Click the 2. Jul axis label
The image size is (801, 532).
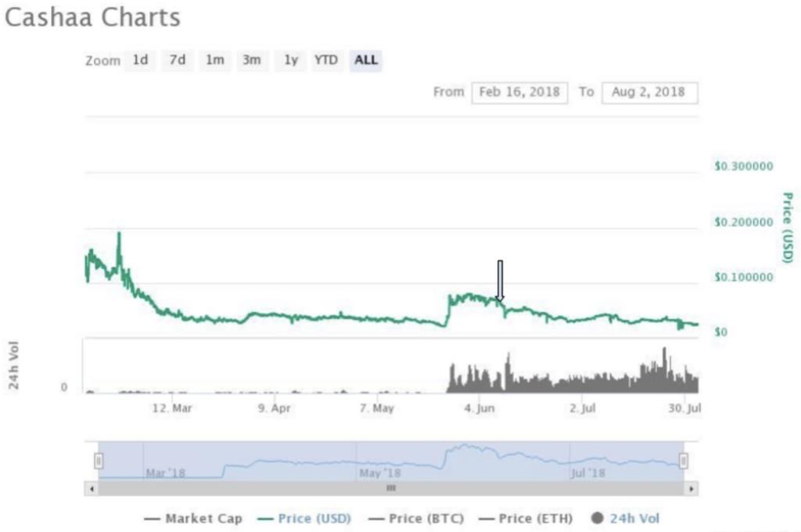point(583,408)
